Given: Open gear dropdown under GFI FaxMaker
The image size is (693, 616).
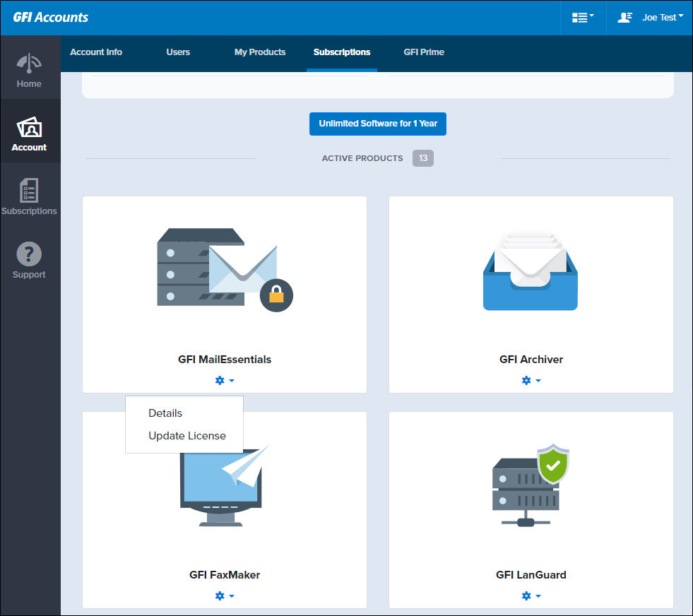Looking at the screenshot, I should 224,596.
